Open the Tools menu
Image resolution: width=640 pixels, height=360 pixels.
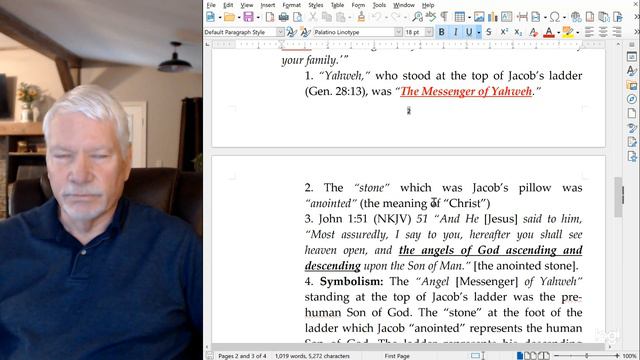coord(379,5)
